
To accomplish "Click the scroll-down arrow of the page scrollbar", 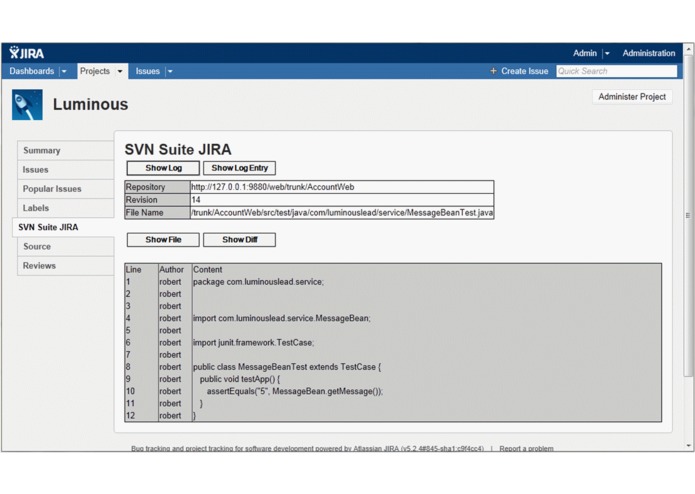I will click(x=688, y=446).
